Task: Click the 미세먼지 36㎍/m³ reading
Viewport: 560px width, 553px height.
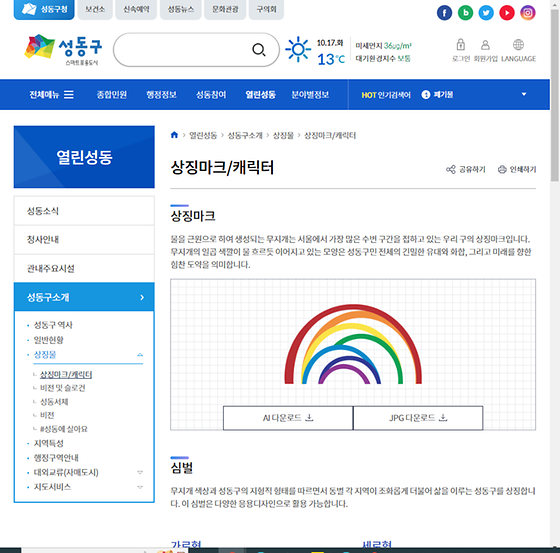Action: 383,46
